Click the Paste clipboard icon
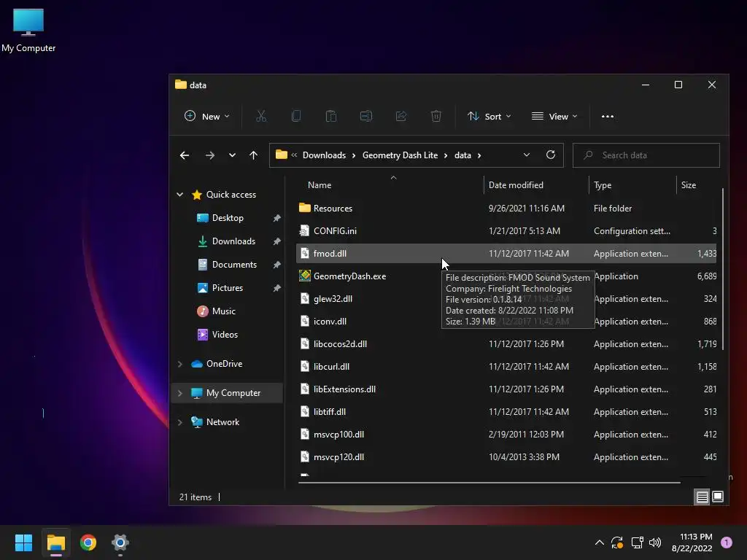Image resolution: width=747 pixels, height=560 pixels. click(x=331, y=116)
